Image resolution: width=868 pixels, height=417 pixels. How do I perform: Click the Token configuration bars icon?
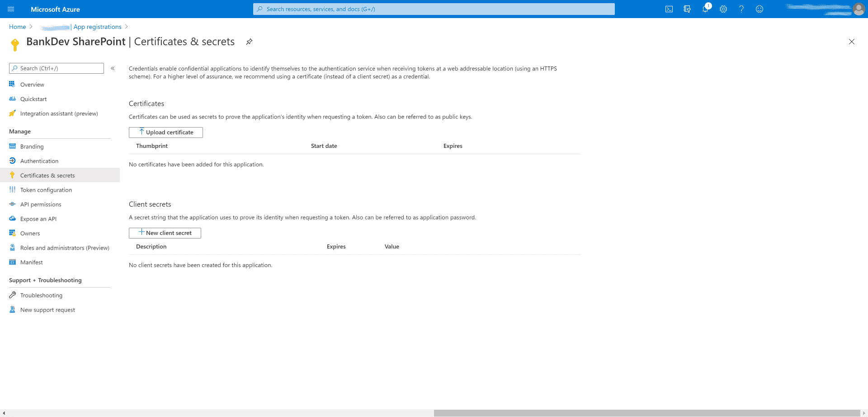tap(12, 190)
